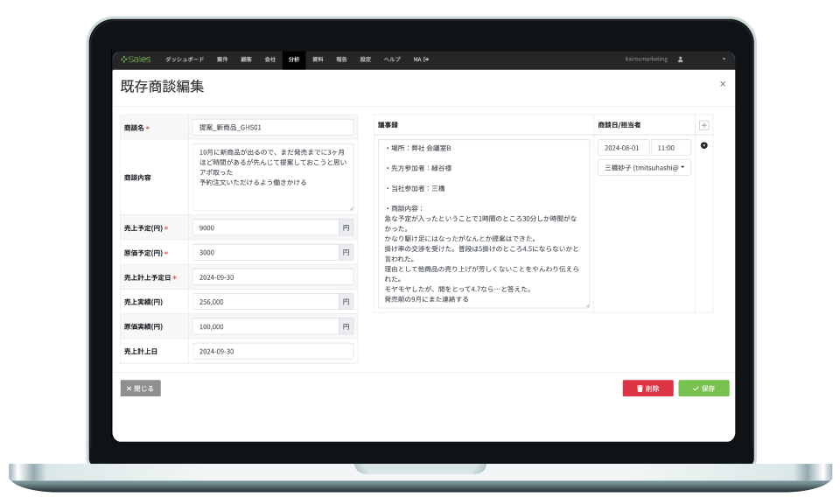Click the Sales logo in navbar
Viewport: 840px width, 504px height.
[136, 59]
